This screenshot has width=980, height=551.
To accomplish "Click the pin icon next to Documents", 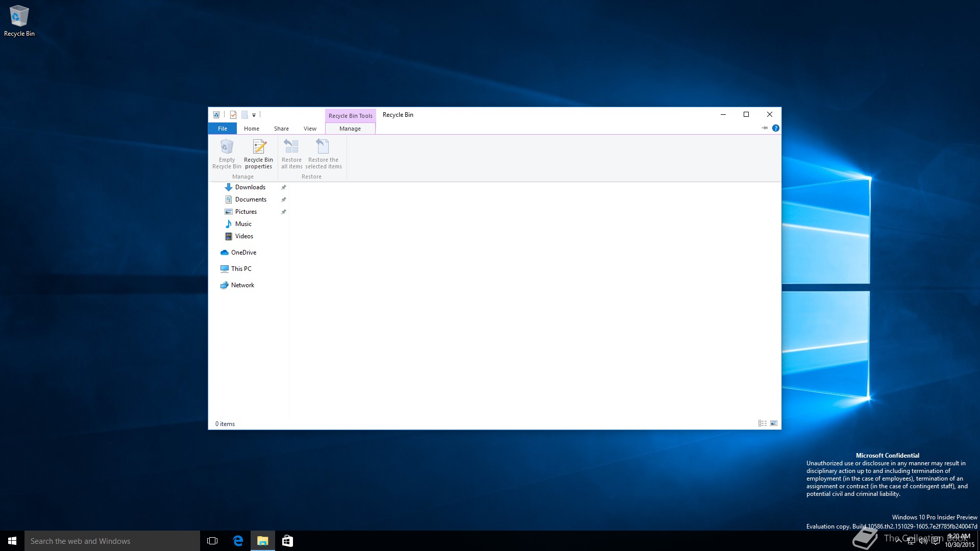I will click(x=284, y=199).
